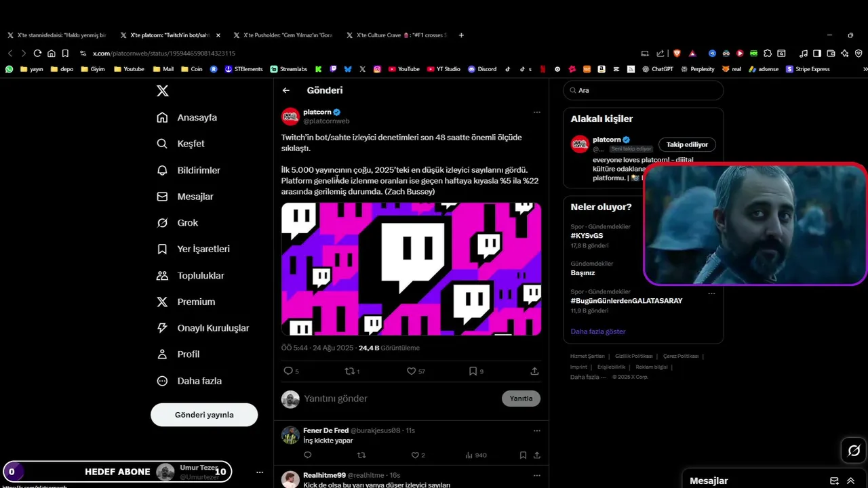Image resolution: width=868 pixels, height=488 pixels.
Task: Open Yer İşaretleri bookmarks
Action: [193, 249]
